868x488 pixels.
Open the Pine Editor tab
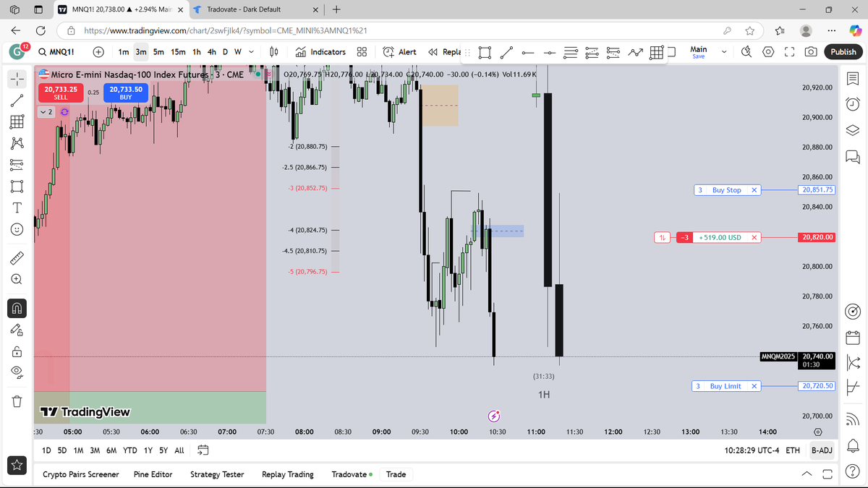pyautogui.click(x=153, y=474)
